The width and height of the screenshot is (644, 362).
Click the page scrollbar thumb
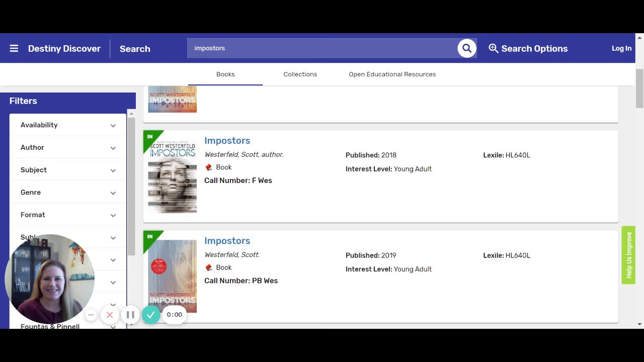pos(639,88)
